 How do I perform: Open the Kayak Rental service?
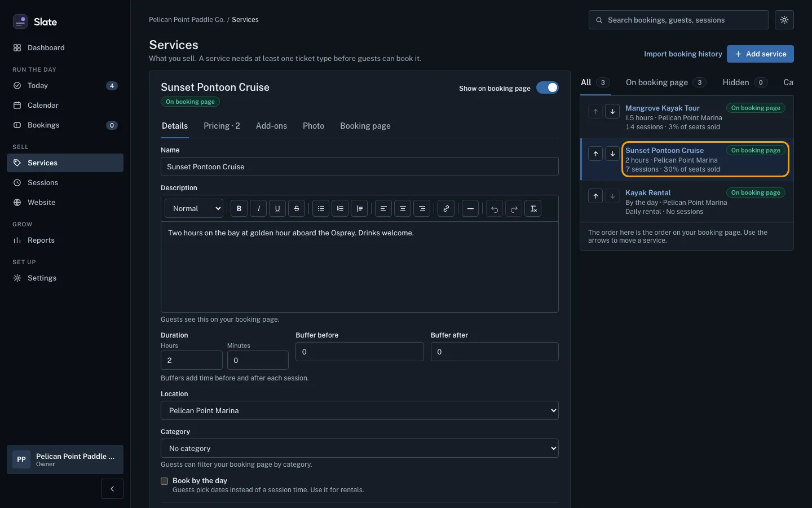click(x=705, y=202)
